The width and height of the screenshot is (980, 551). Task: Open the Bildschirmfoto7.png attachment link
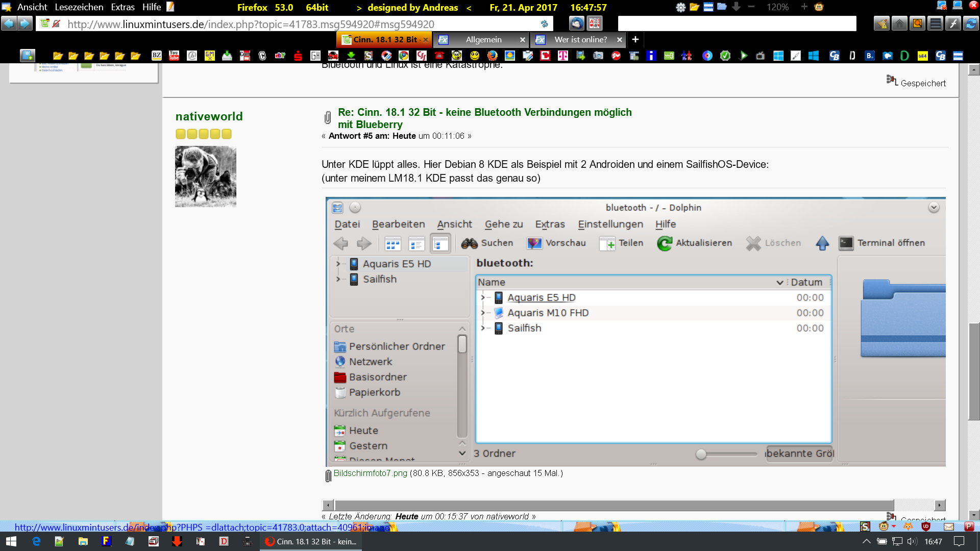pyautogui.click(x=370, y=473)
